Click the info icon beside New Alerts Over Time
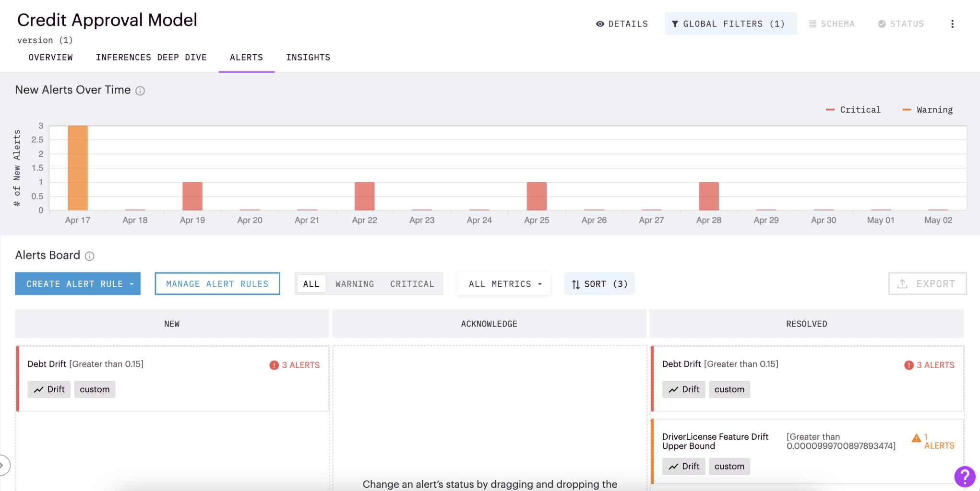This screenshot has height=491, width=980. coord(140,91)
